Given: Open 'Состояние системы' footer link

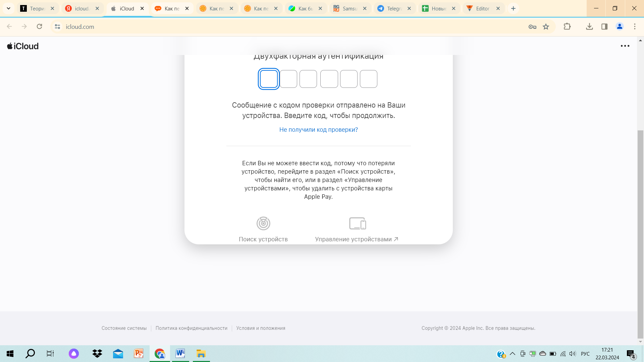Looking at the screenshot, I should pyautogui.click(x=124, y=328).
